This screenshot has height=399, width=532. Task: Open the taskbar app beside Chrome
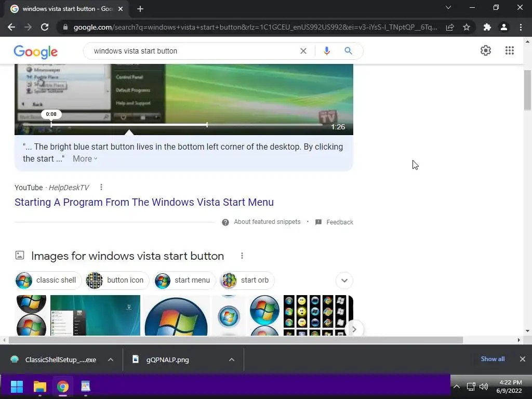pos(86,387)
